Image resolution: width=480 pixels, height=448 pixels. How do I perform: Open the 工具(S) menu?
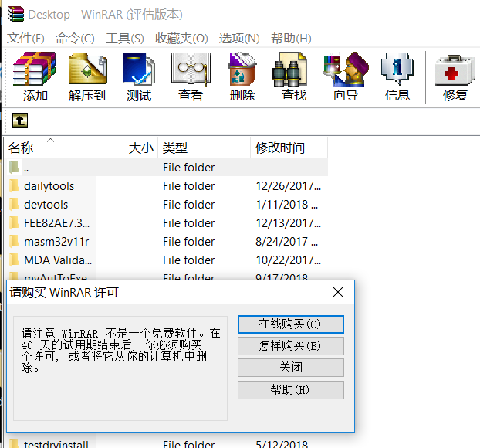pyautogui.click(x=125, y=39)
